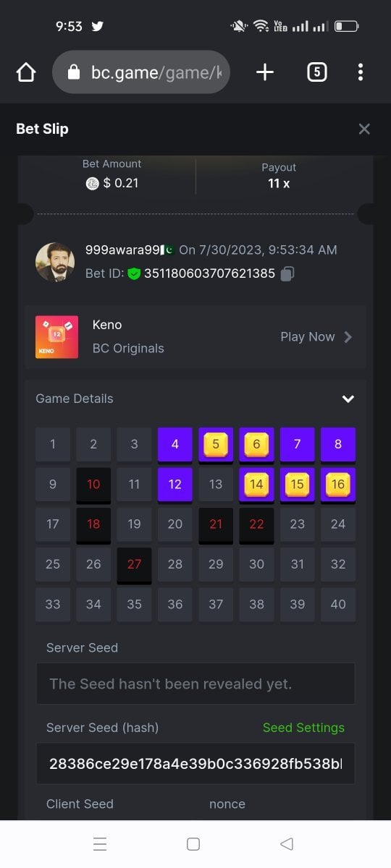Close the Bet Slip panel
Viewport: 391px width, 868px height.
click(364, 129)
